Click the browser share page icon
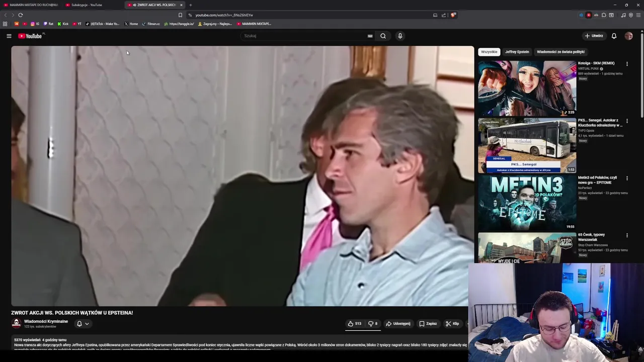Screen dimensions: 644x362 444,15
